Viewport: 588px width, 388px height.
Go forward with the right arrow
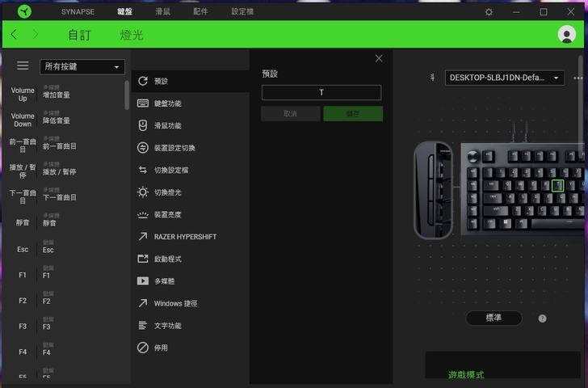pyautogui.click(x=36, y=35)
